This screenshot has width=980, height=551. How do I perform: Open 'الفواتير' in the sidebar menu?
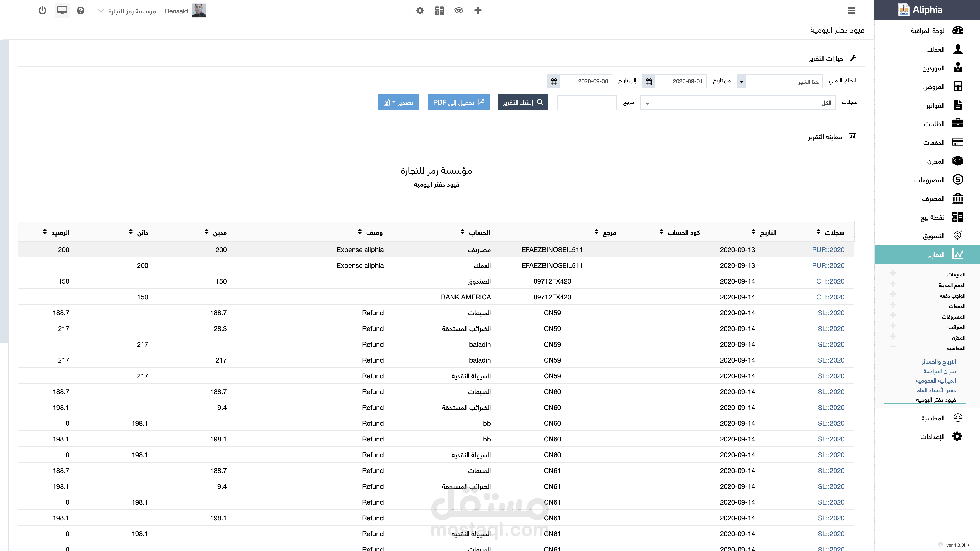point(935,105)
